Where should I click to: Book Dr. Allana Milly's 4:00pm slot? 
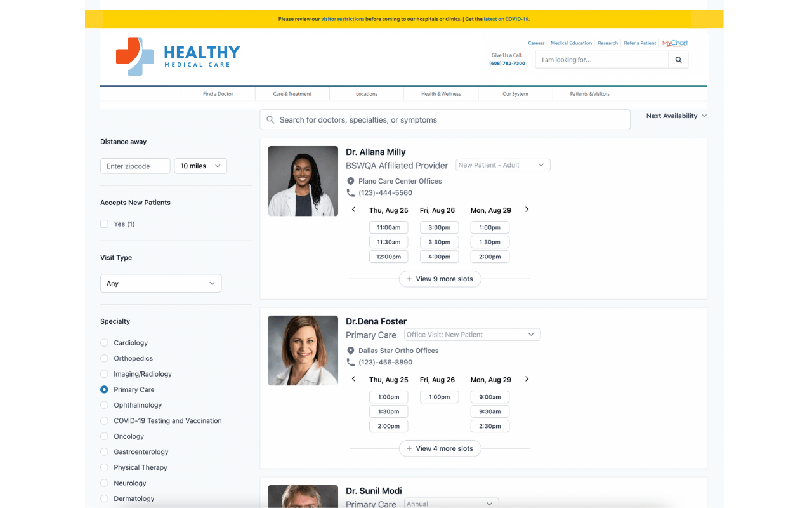439,257
